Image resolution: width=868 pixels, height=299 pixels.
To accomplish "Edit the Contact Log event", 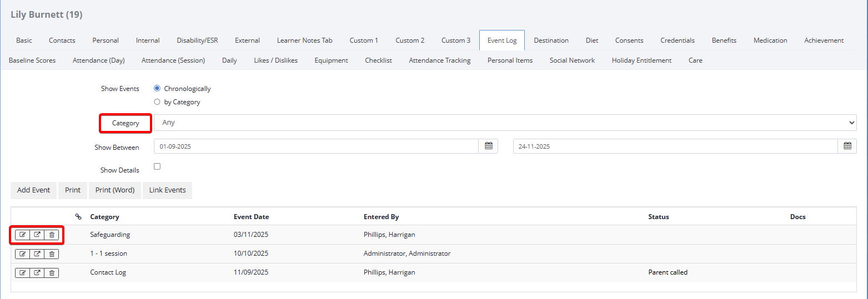I will [x=22, y=272].
